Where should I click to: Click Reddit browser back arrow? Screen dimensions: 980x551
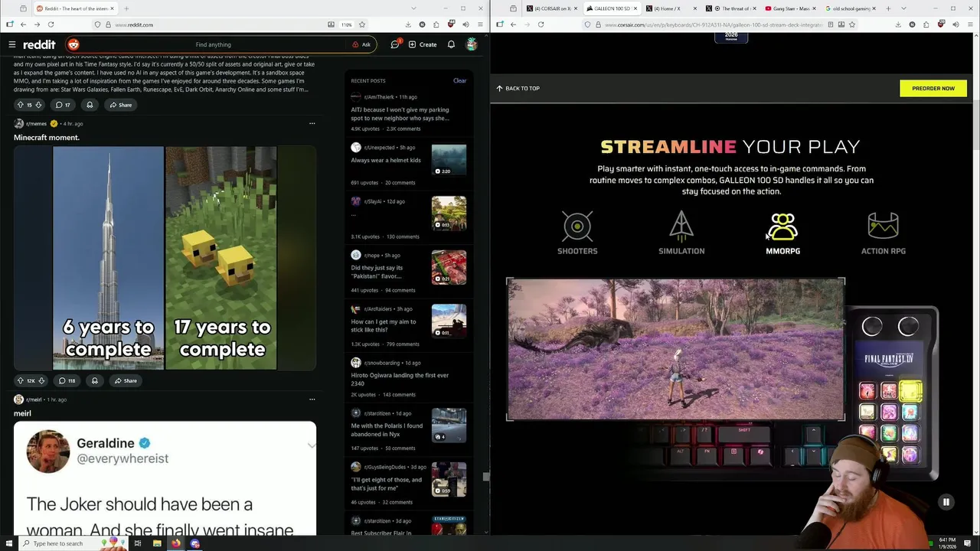click(23, 24)
